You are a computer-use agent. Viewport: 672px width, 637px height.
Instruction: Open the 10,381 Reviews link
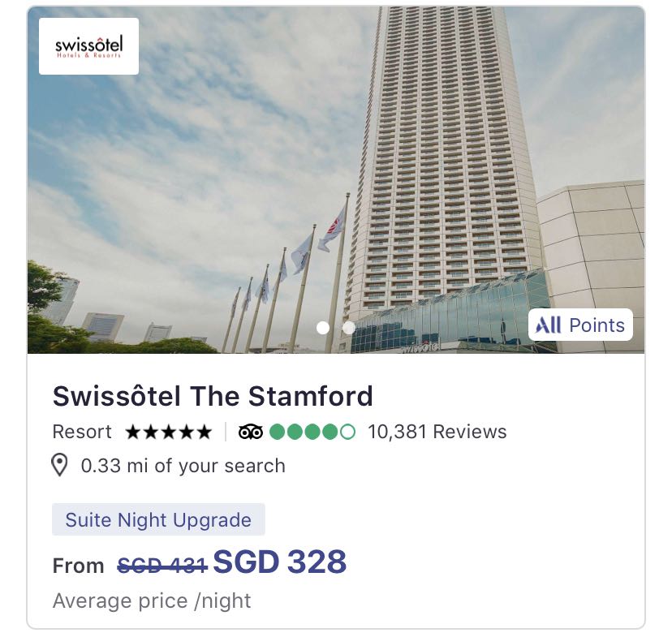pos(437,432)
